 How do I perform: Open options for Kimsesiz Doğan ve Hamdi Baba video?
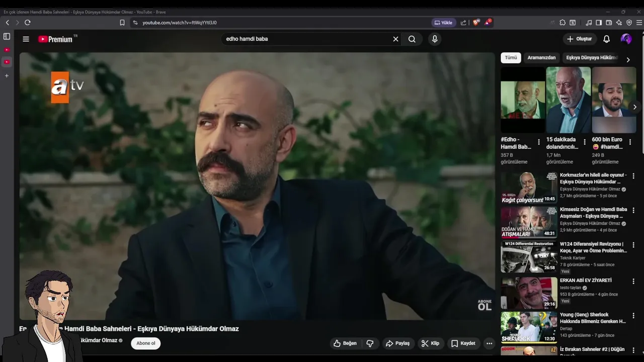633,210
